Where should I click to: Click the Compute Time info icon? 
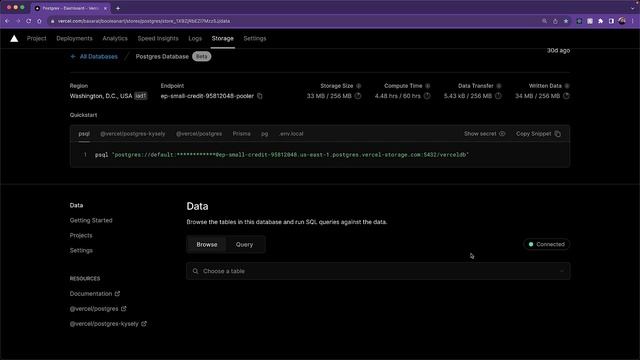(428, 86)
